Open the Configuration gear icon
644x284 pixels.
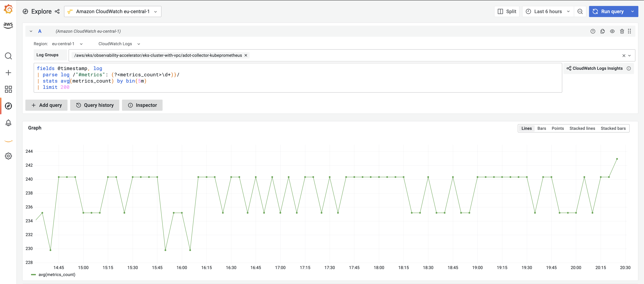[x=8, y=156]
